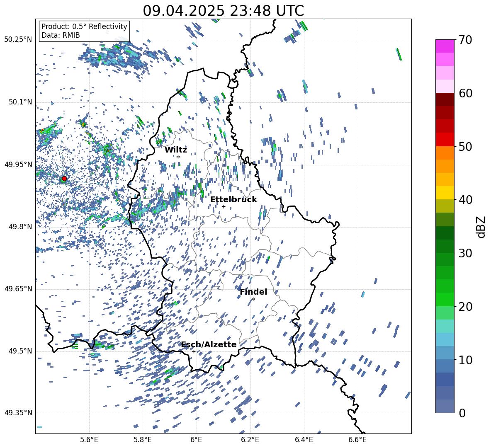Click the dBZ colorbar label

tap(481, 227)
